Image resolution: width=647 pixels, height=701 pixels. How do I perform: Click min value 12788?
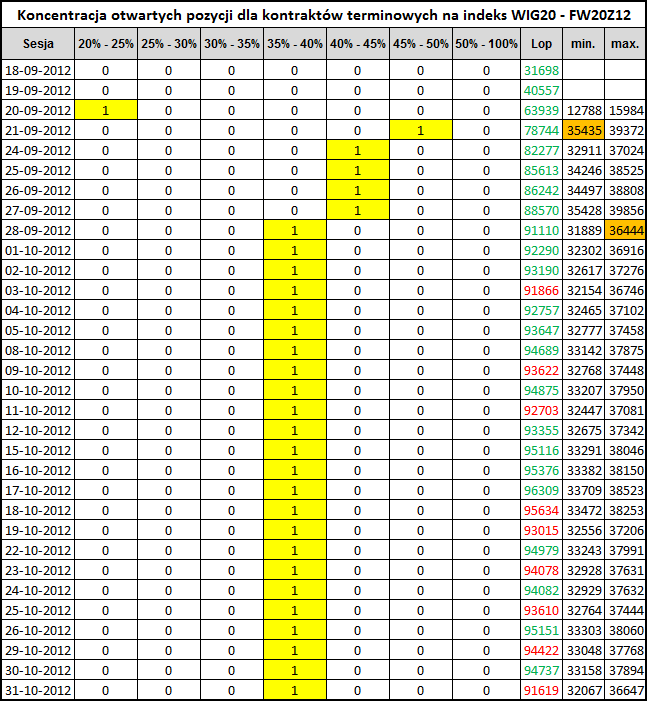pyautogui.click(x=584, y=110)
